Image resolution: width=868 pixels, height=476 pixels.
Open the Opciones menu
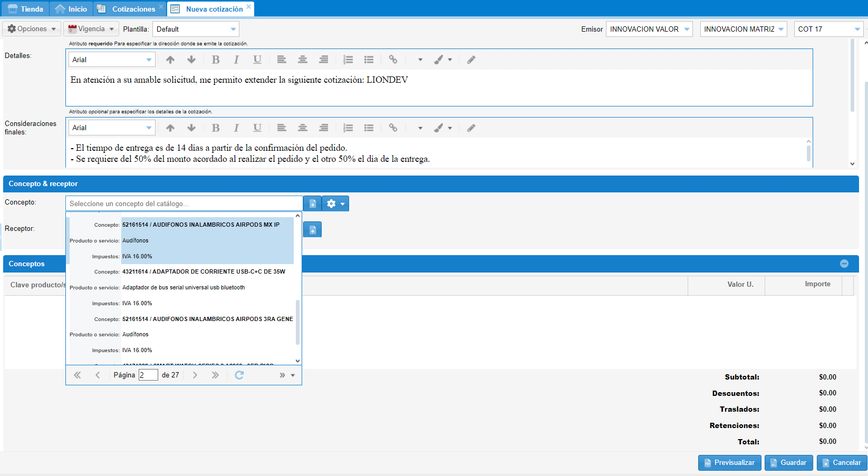(32, 29)
